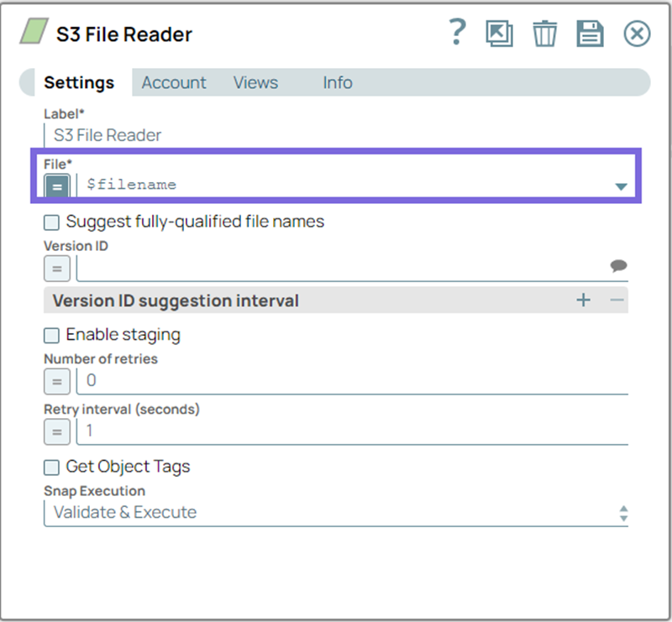672x622 pixels.
Task: Remove row with minus icon in Version ID interval
Action: coord(617,301)
